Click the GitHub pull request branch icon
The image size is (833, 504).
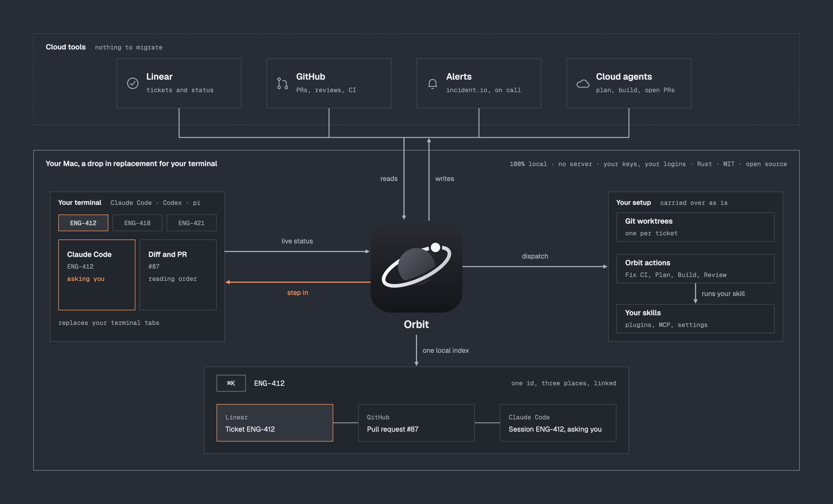pyautogui.click(x=282, y=83)
